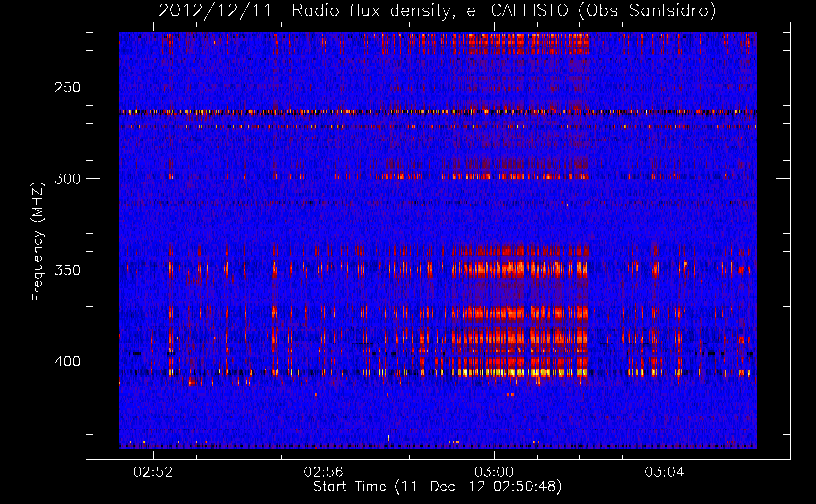Viewport: 816px width, 504px height.
Task: Click the 350 frequency tick label
Action: (x=67, y=270)
